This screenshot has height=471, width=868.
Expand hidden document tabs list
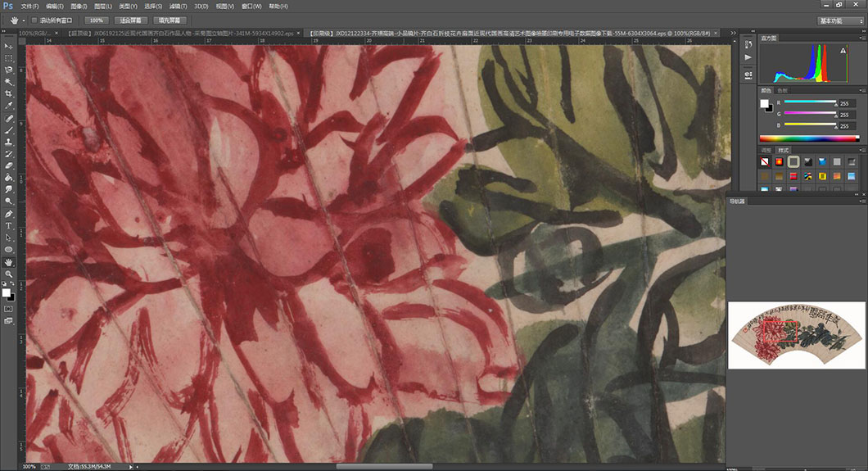click(733, 34)
